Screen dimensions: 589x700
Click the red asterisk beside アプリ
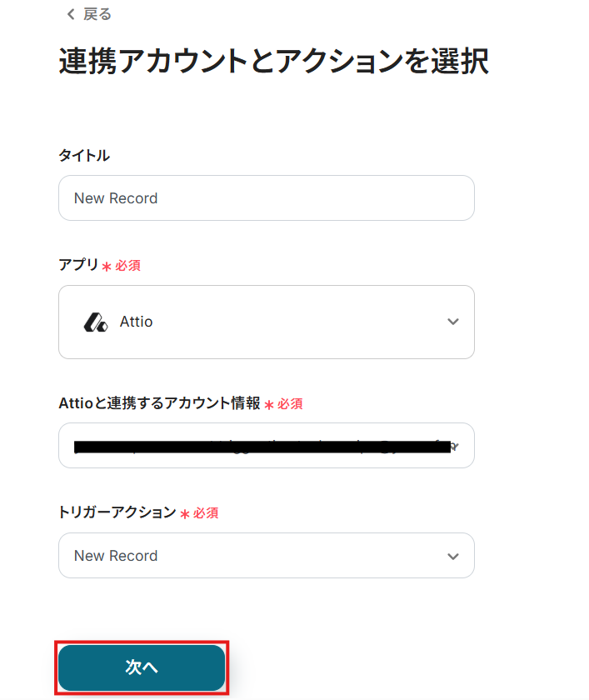pos(107,267)
